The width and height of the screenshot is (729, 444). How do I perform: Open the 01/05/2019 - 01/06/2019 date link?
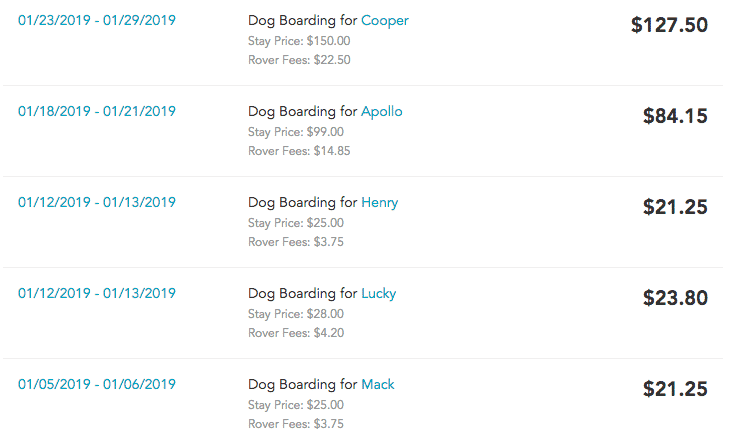pyautogui.click(x=97, y=384)
